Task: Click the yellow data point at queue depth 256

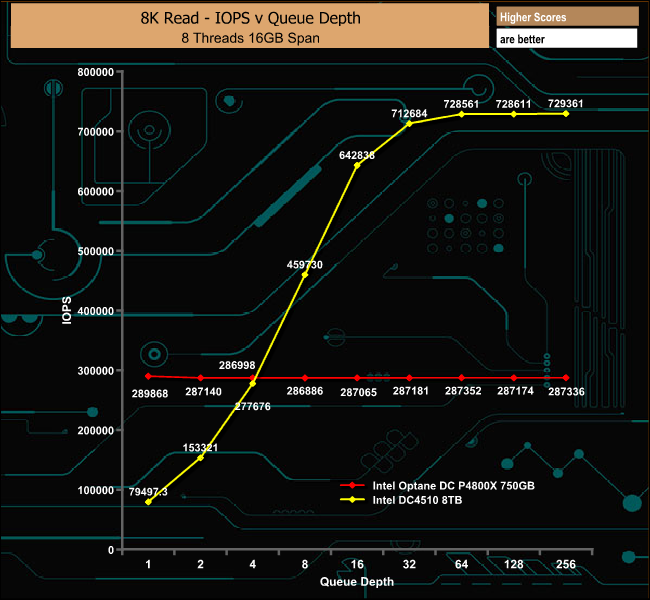Action: coord(566,114)
